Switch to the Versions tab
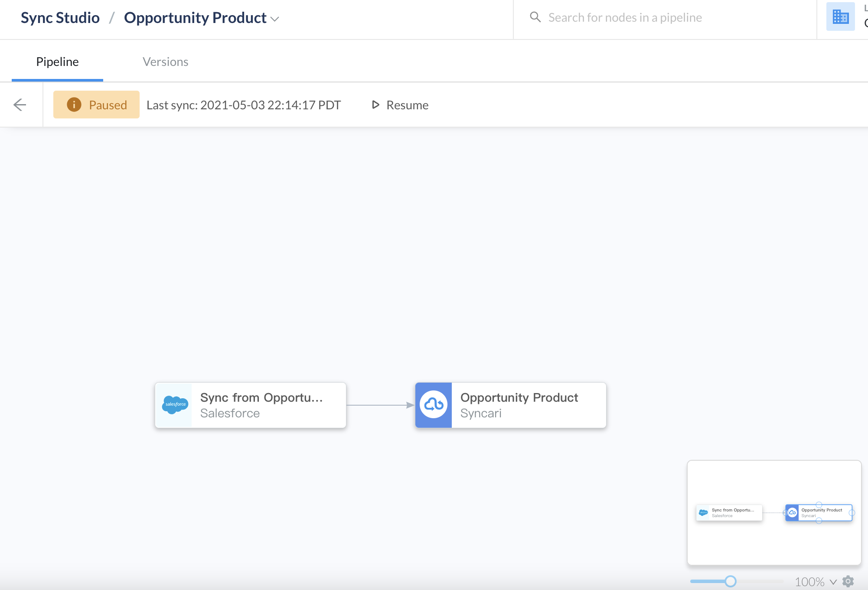Image resolution: width=868 pixels, height=590 pixels. (165, 62)
